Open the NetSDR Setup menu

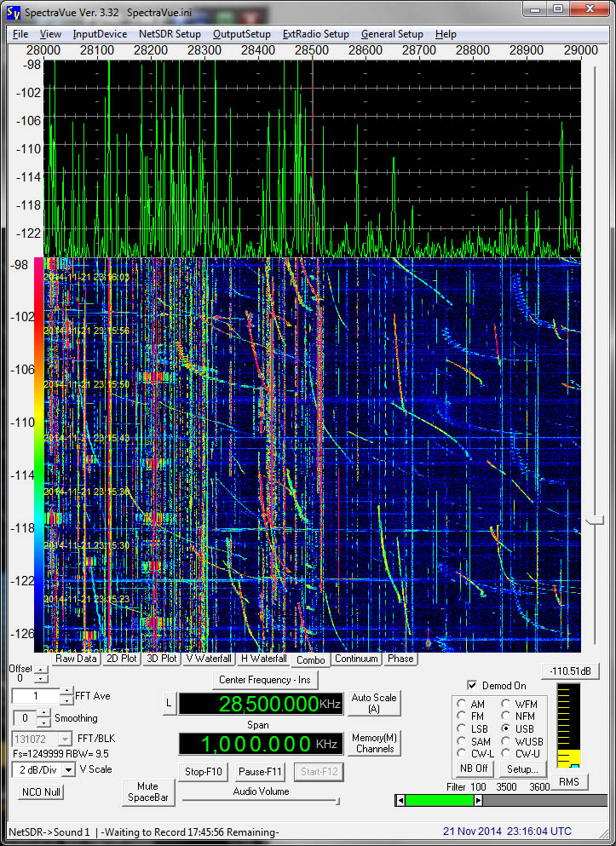(x=170, y=34)
